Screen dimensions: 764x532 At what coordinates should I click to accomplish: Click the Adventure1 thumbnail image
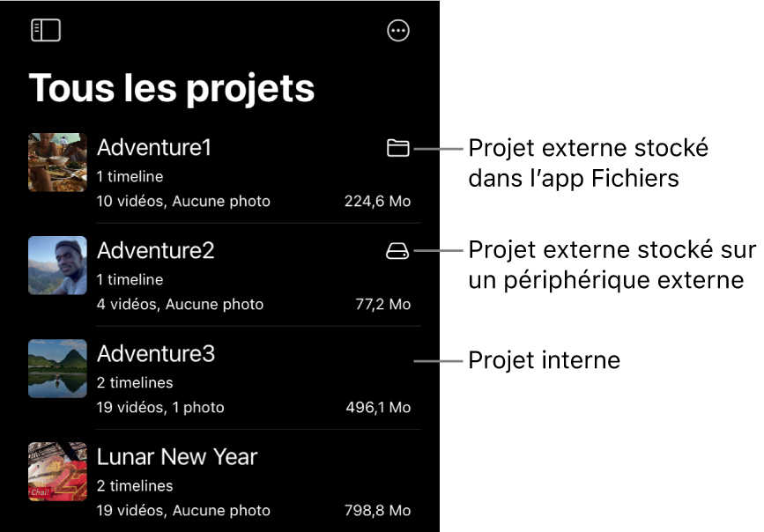click(x=56, y=162)
